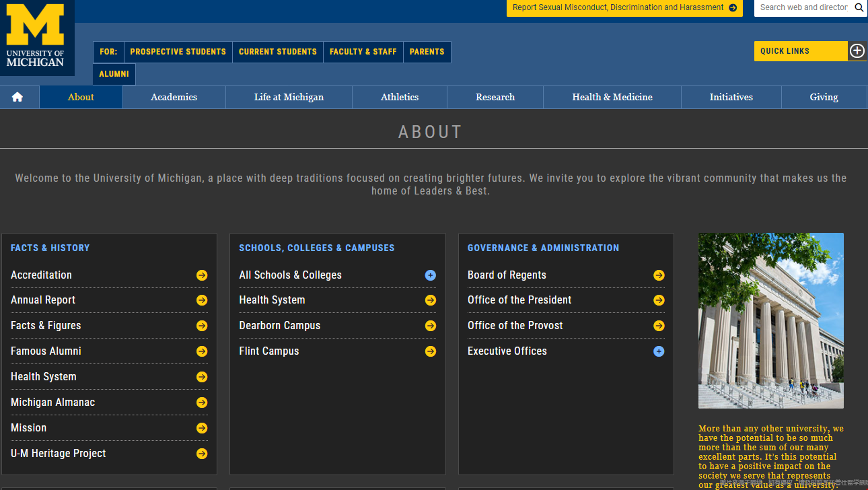This screenshot has width=868, height=490.
Task: Open the Quick Links button
Action: [801, 51]
